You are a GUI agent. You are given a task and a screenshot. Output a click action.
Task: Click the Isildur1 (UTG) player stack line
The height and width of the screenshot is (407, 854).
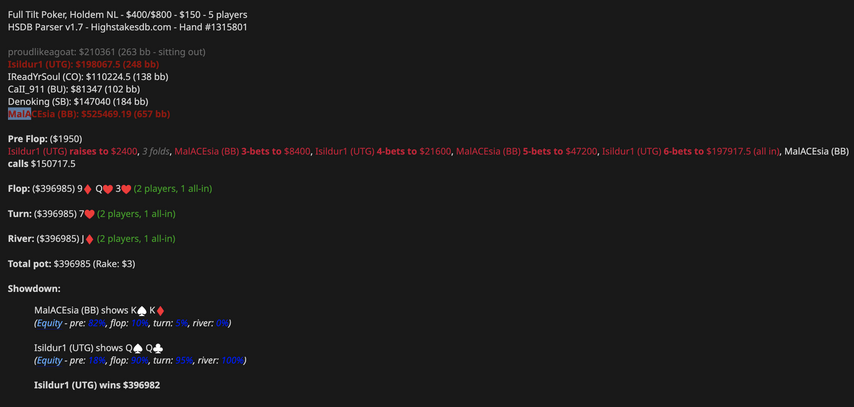(x=83, y=64)
